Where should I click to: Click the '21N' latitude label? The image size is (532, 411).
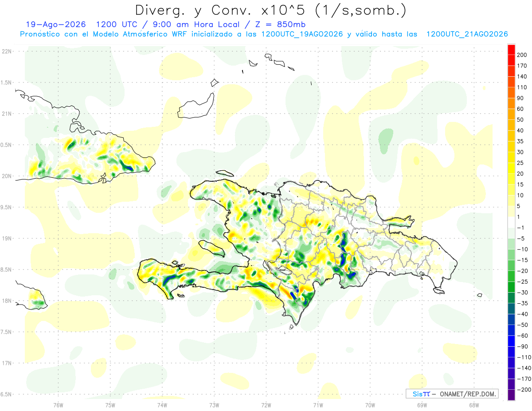[x=6, y=114]
